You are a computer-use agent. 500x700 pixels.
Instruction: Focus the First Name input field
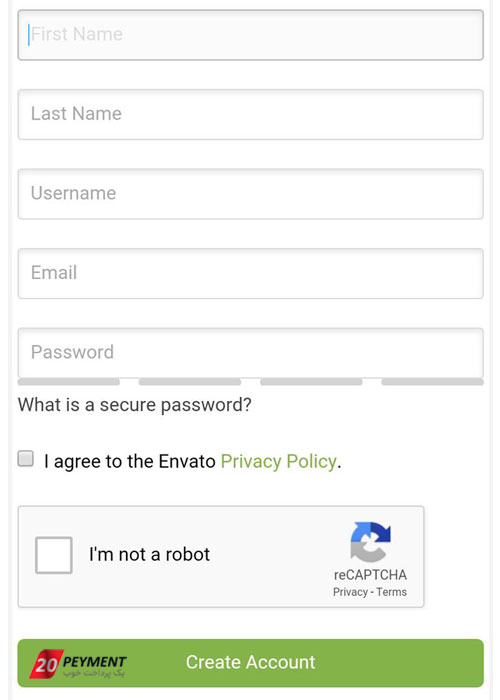250,35
